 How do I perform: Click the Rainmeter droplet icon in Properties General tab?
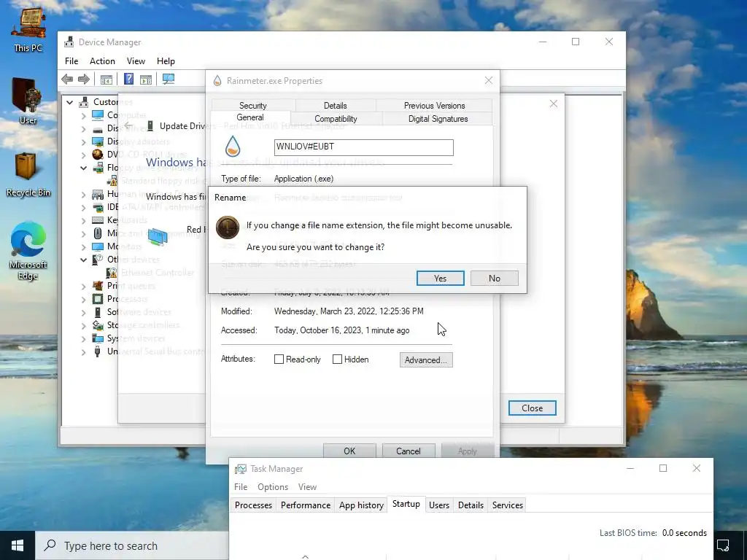pyautogui.click(x=233, y=146)
